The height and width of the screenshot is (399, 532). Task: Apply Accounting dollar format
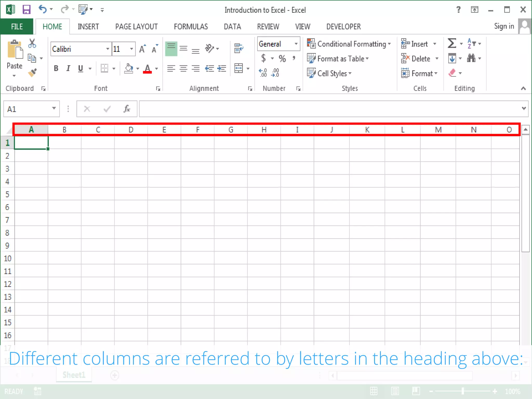click(x=263, y=58)
